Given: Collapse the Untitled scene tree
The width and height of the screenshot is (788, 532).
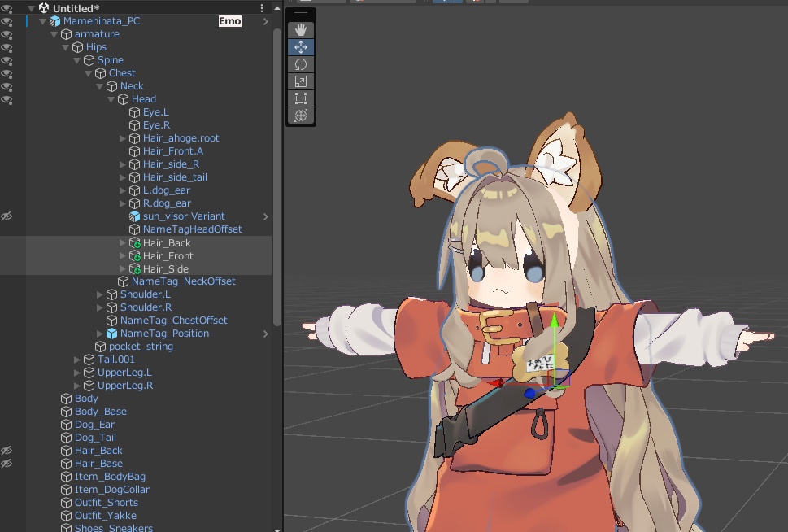Looking at the screenshot, I should 31,8.
